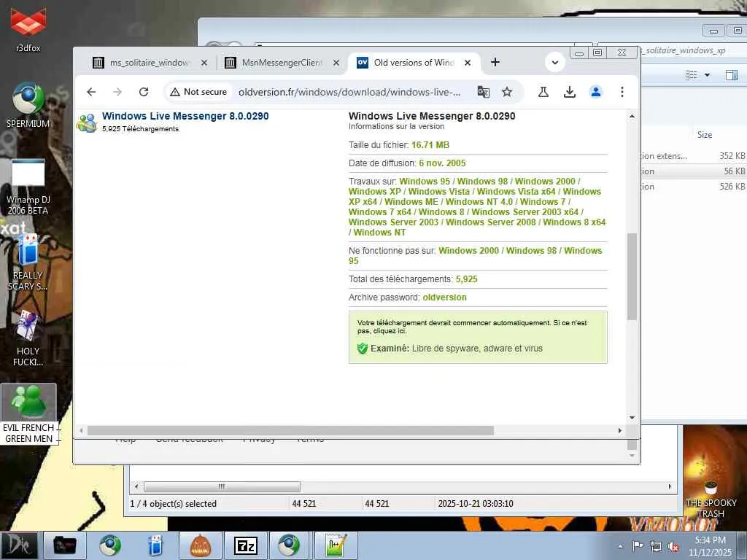Image resolution: width=747 pixels, height=560 pixels.
Task: Open the SPERMIUM desktop icon
Action: pos(28,105)
